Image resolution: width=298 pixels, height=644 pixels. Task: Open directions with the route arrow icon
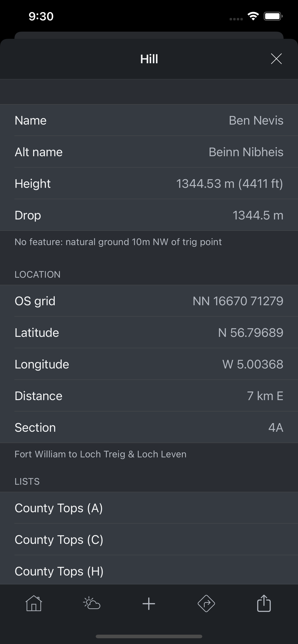coord(206,604)
